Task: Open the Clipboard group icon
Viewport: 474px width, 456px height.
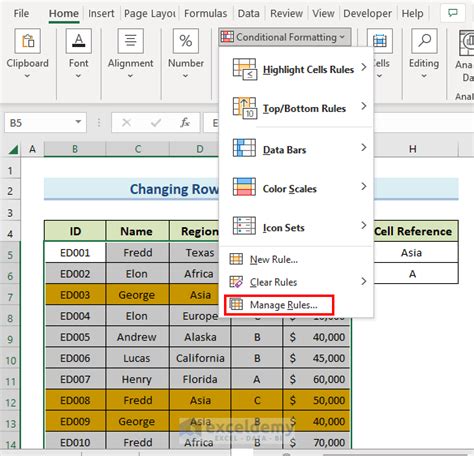Action: coord(28,41)
